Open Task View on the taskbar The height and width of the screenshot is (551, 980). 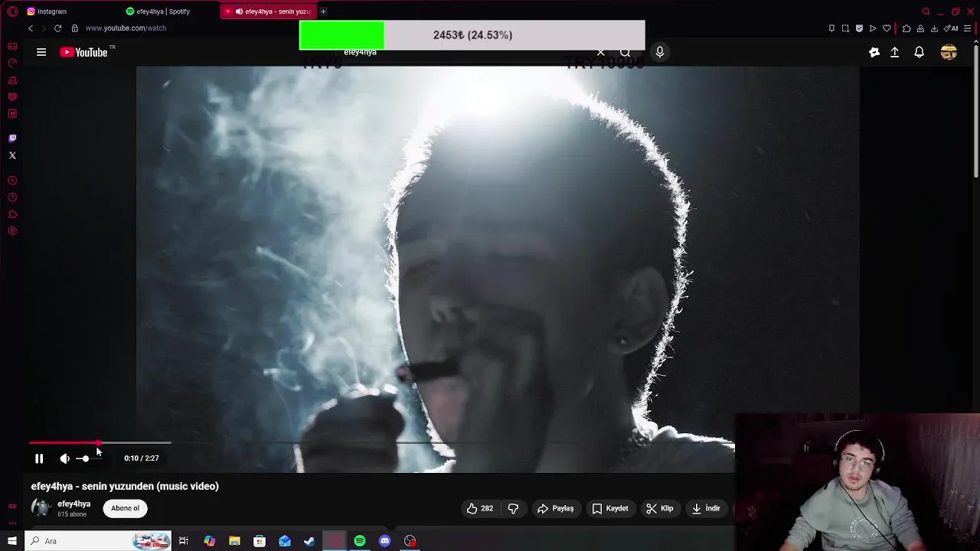[184, 541]
